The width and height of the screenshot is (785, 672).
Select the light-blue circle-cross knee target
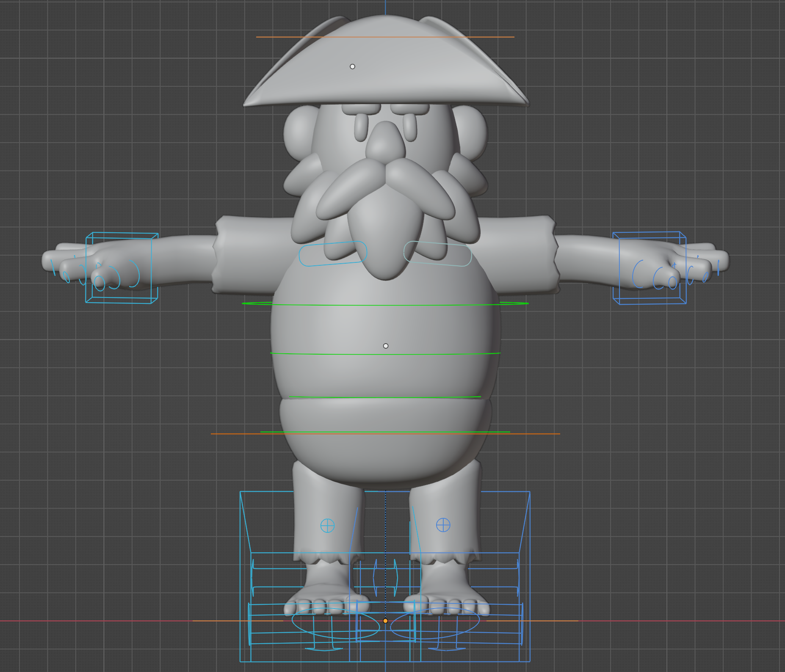(327, 526)
